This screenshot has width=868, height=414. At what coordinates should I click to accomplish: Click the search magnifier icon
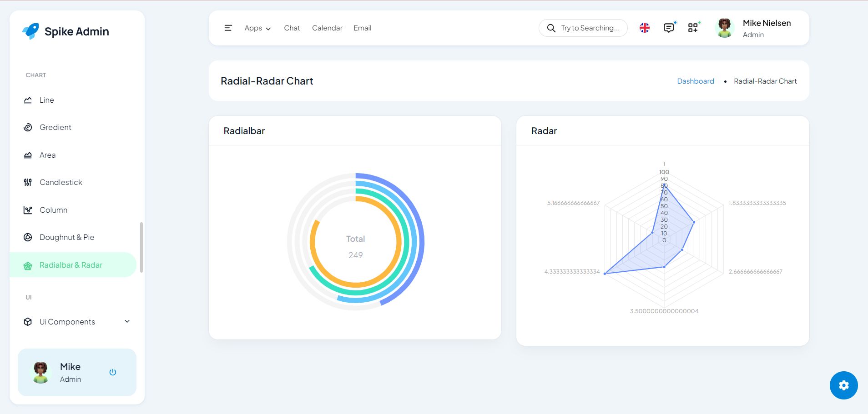[551, 28]
